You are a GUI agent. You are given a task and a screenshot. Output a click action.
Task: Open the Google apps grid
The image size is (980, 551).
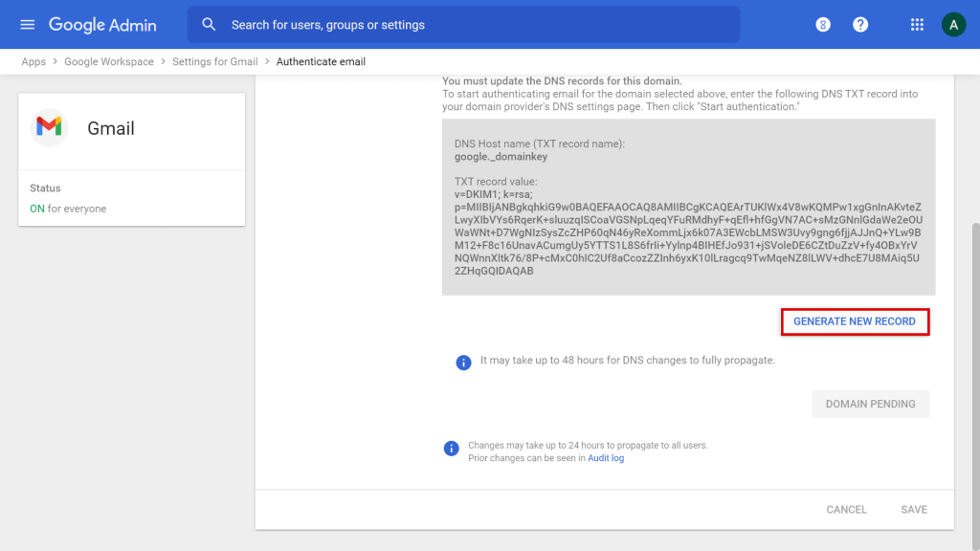917,24
